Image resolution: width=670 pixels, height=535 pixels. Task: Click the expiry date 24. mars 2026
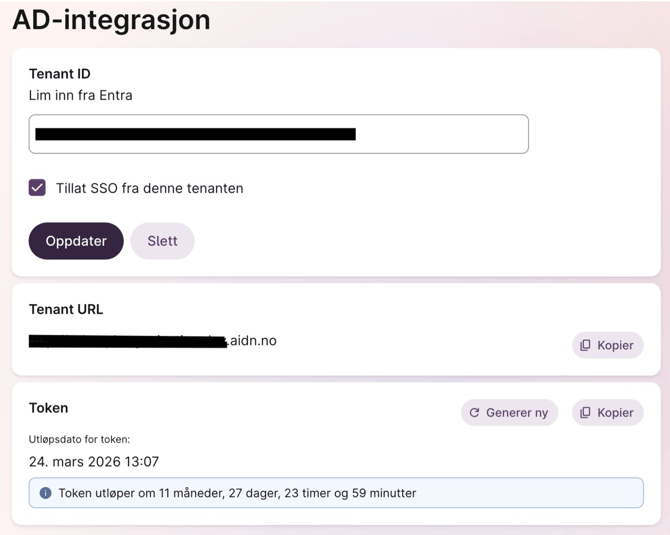(94, 462)
